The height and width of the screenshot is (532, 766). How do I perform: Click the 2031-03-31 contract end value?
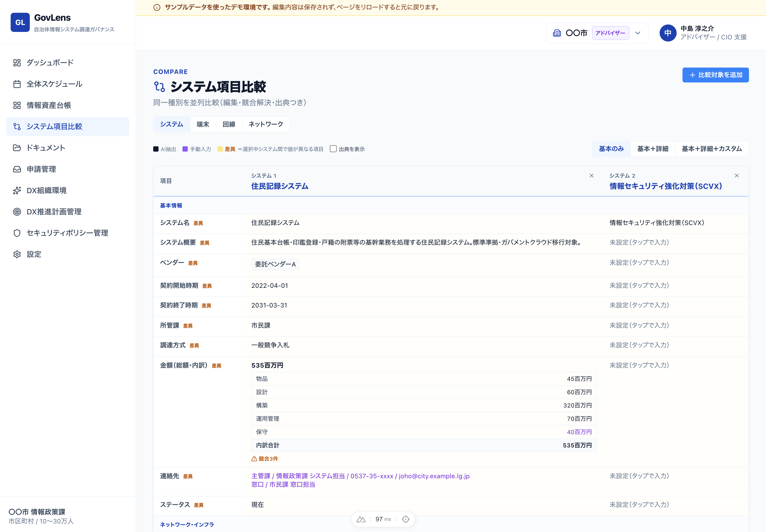pyautogui.click(x=269, y=305)
